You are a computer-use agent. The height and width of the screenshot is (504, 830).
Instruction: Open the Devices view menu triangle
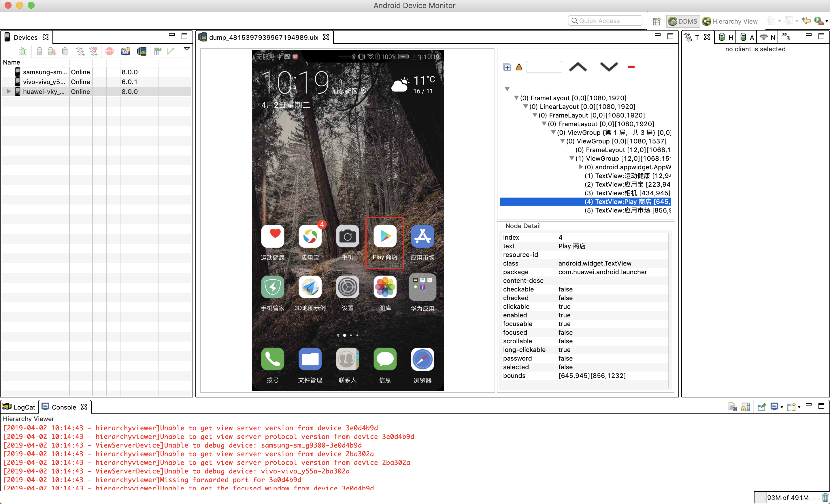click(x=187, y=49)
